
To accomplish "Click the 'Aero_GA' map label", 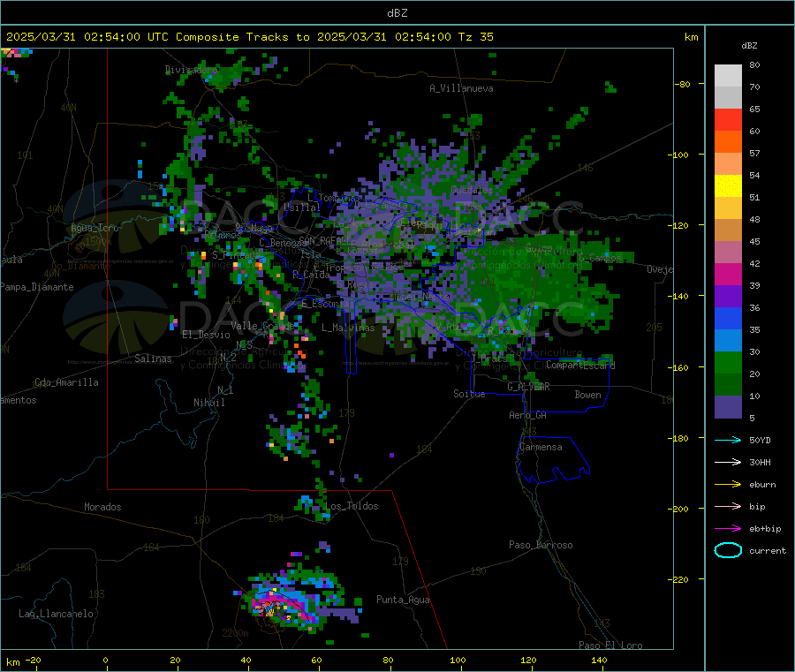I will coord(528,415).
